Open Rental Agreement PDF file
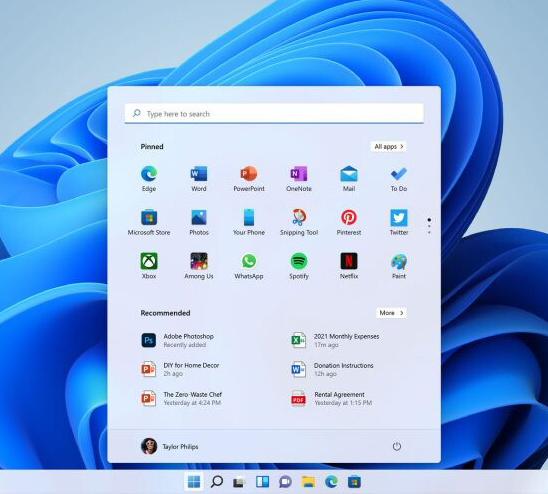The height and width of the screenshot is (494, 548). point(331,398)
